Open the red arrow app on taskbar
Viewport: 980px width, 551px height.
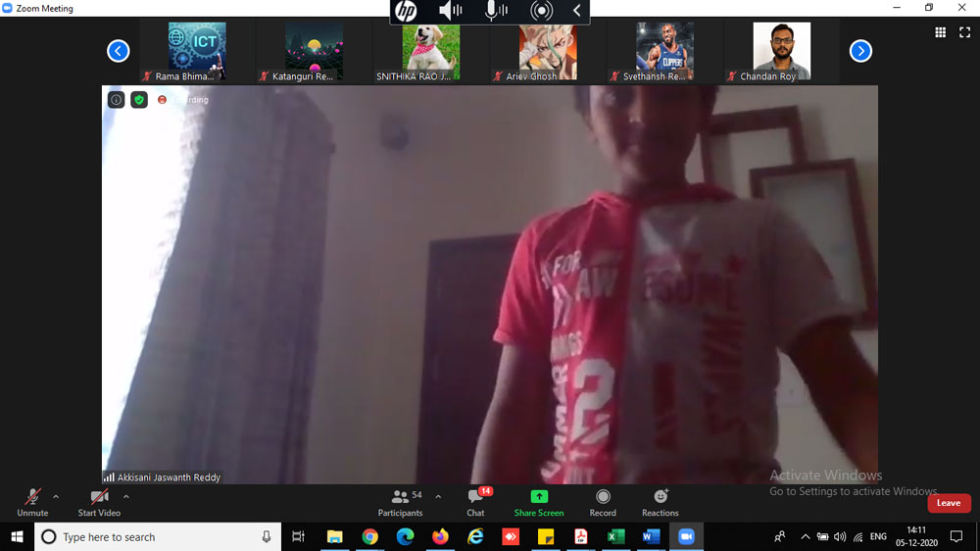[511, 536]
